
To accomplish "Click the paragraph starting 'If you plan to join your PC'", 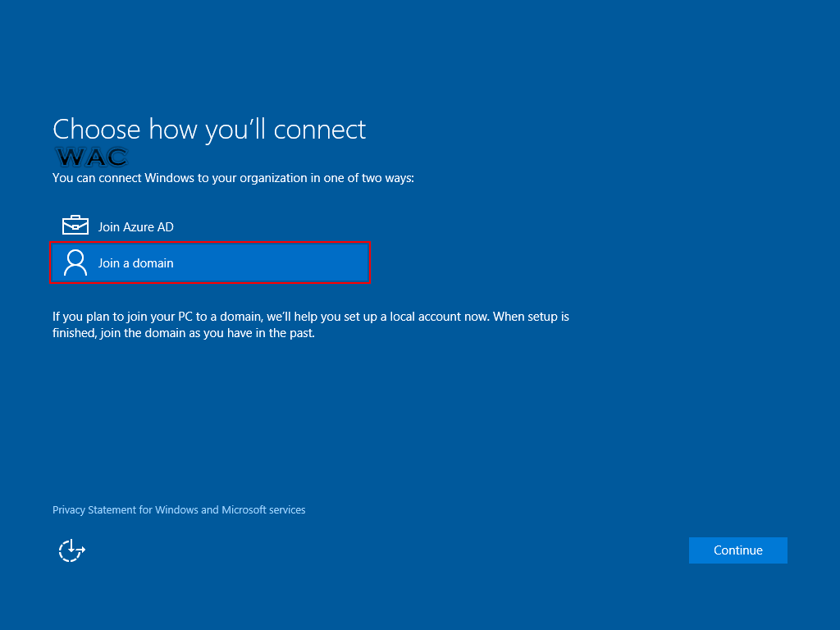I will pyautogui.click(x=311, y=325).
